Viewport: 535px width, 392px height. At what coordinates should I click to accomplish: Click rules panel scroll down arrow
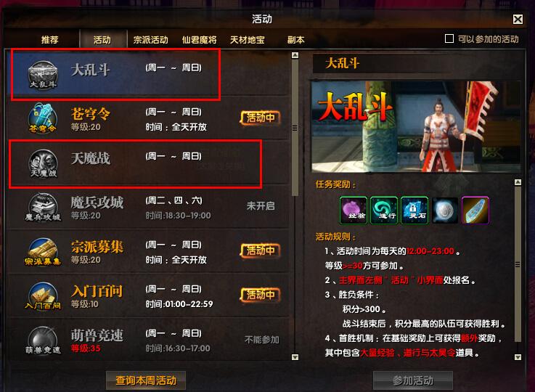(x=518, y=357)
